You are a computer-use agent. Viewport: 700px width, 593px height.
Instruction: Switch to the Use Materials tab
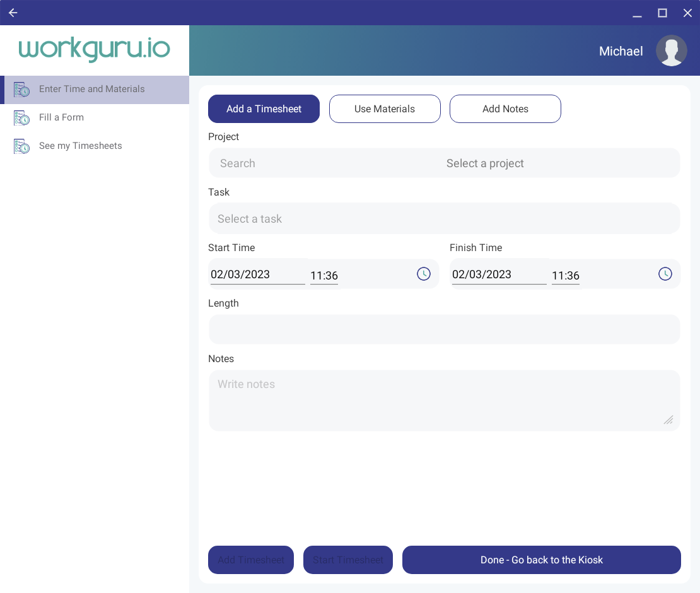(385, 109)
